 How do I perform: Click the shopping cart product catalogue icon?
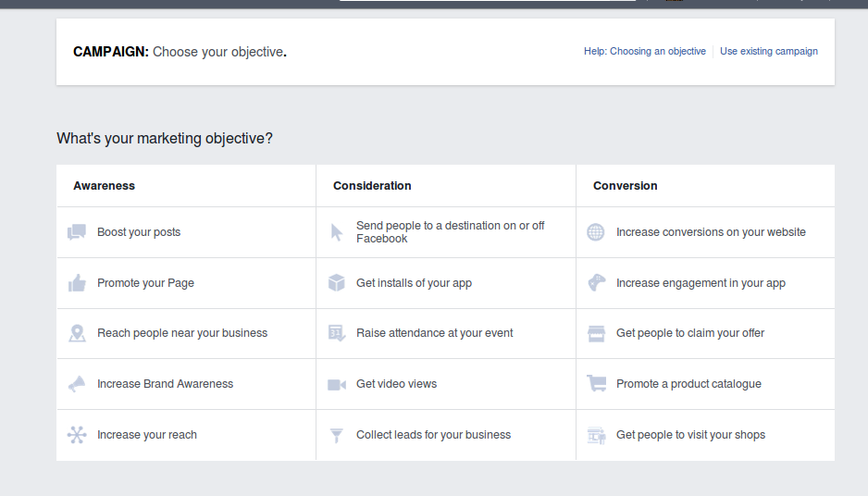tap(596, 384)
